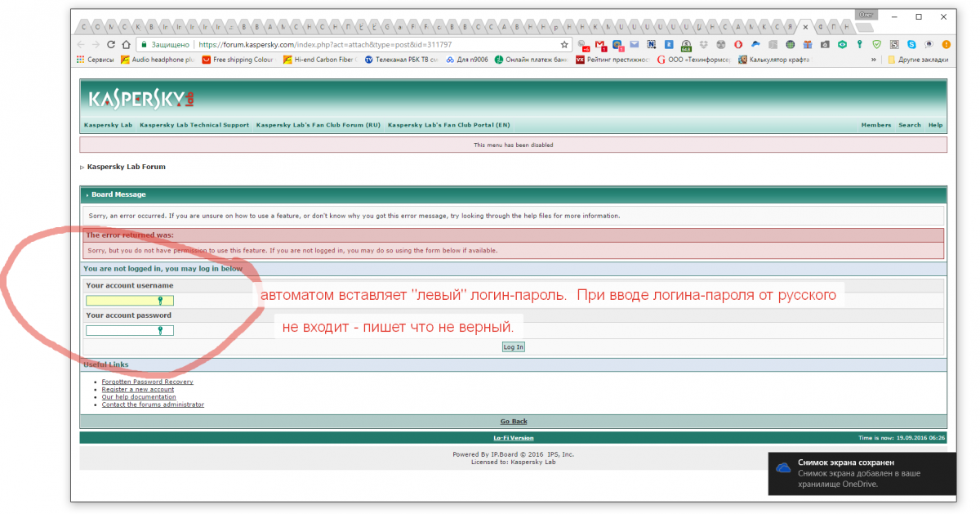Click the browser back arrow

82,45
